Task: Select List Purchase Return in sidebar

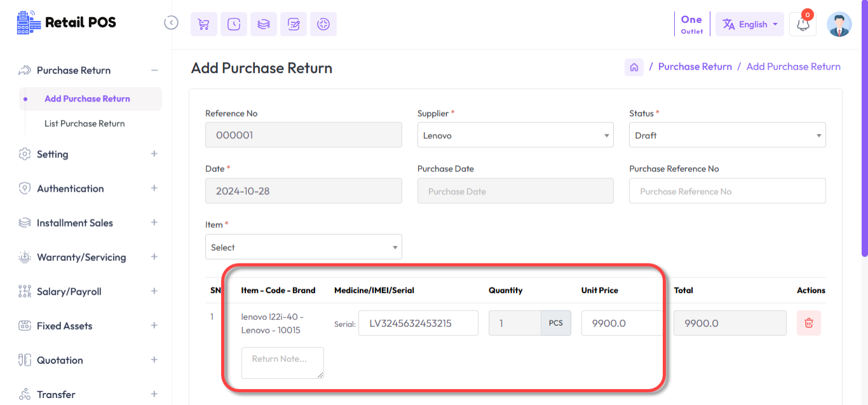Action: click(x=85, y=123)
